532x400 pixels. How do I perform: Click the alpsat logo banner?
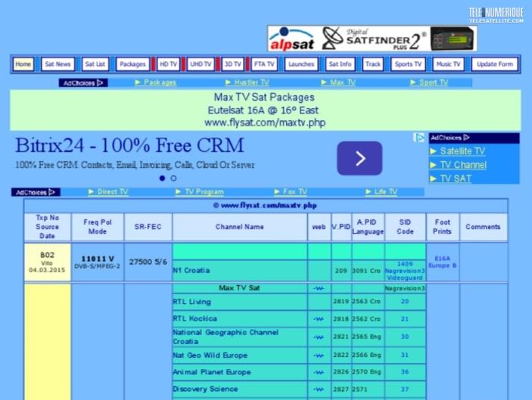pyautogui.click(x=293, y=39)
